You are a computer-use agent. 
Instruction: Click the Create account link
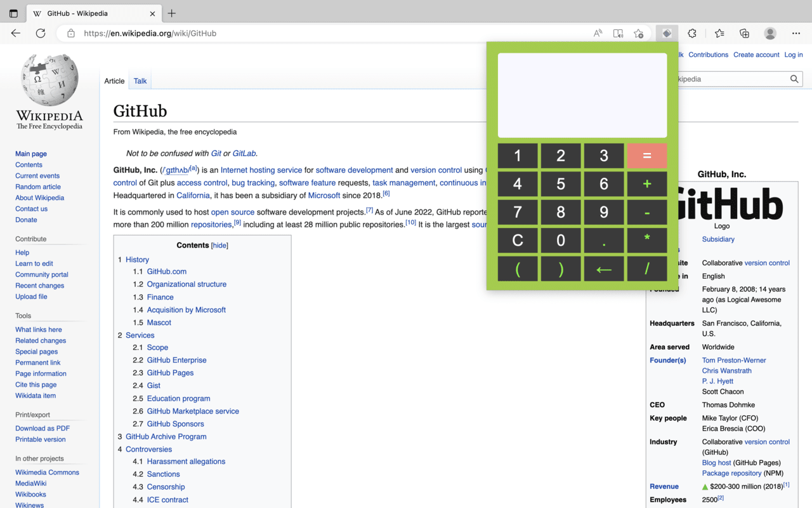pos(756,55)
